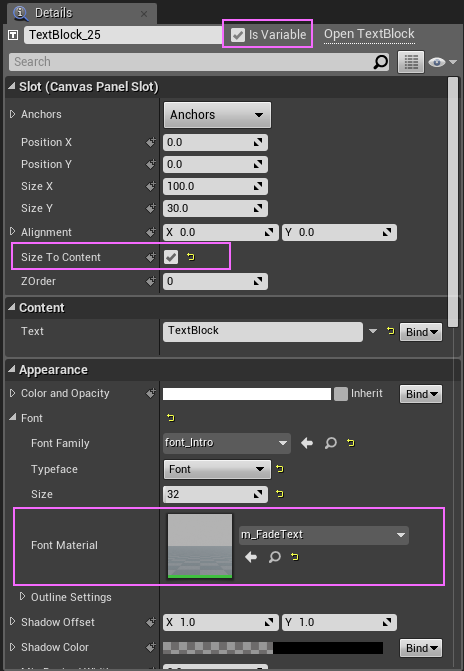Screen dimensions: 464x671
Task: Open the property matrix grid view icon
Action: click(x=411, y=62)
